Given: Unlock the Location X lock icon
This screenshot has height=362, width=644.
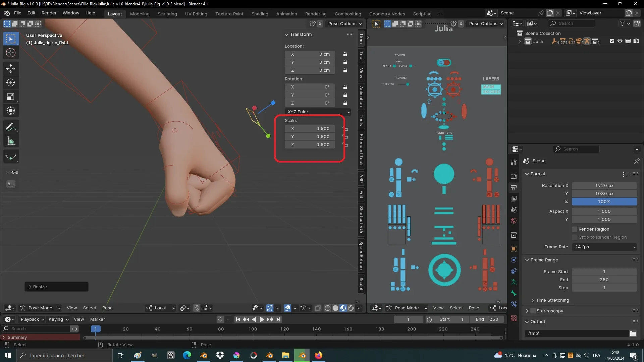Looking at the screenshot, I should pyautogui.click(x=345, y=54).
